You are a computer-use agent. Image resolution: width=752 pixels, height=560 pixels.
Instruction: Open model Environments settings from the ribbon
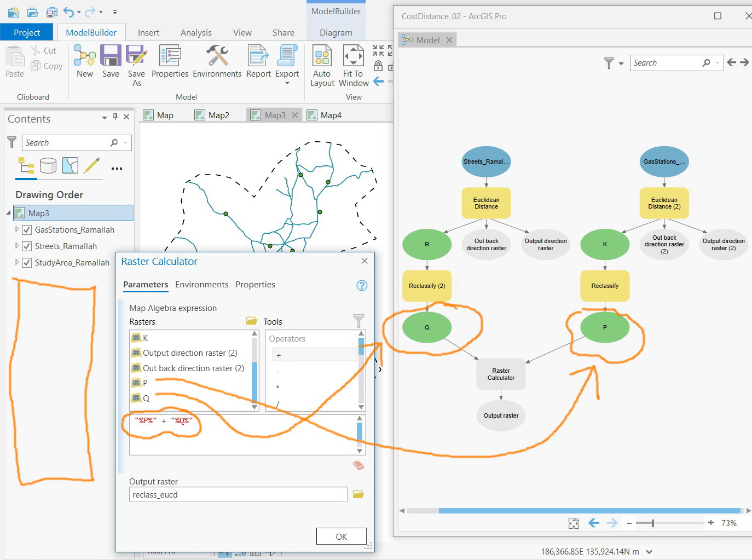pyautogui.click(x=217, y=60)
